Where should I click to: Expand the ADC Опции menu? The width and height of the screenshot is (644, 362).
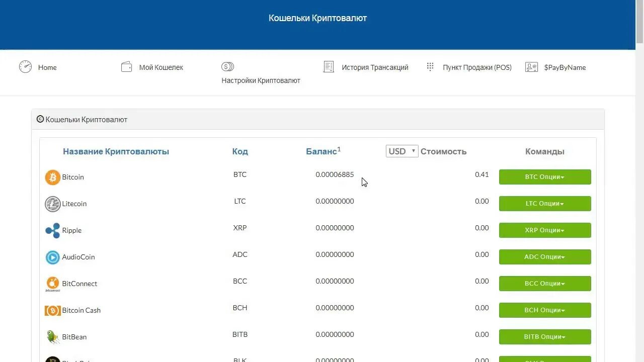(545, 257)
